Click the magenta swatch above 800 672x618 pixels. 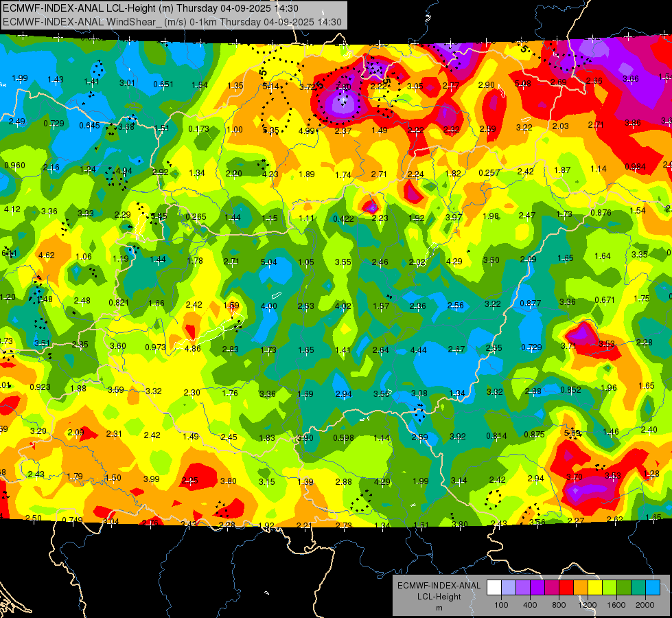[x=552, y=588]
